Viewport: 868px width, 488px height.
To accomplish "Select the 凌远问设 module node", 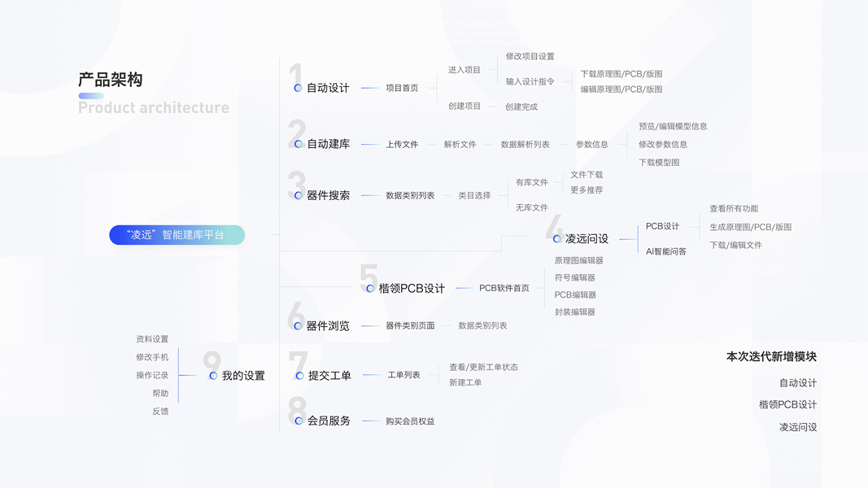I will [x=587, y=238].
